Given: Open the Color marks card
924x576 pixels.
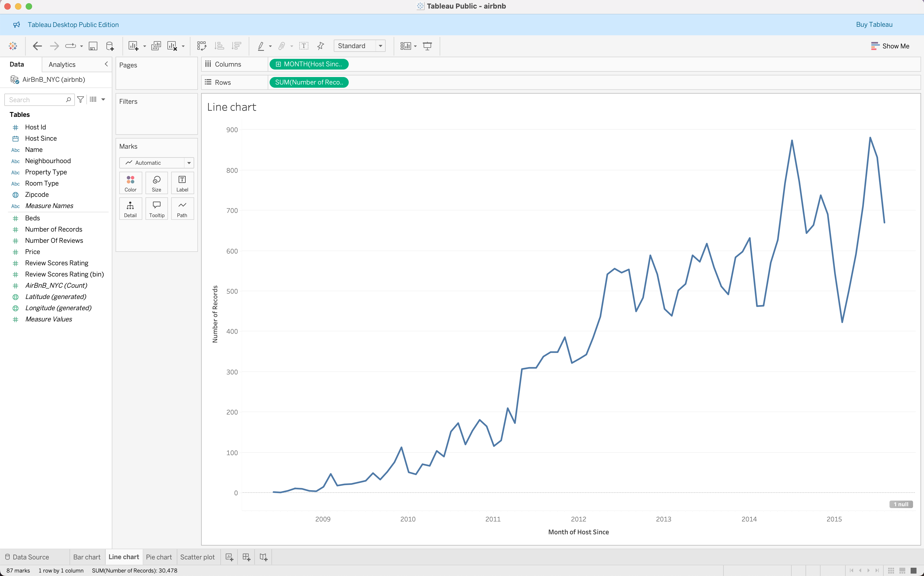Looking at the screenshot, I should (130, 183).
